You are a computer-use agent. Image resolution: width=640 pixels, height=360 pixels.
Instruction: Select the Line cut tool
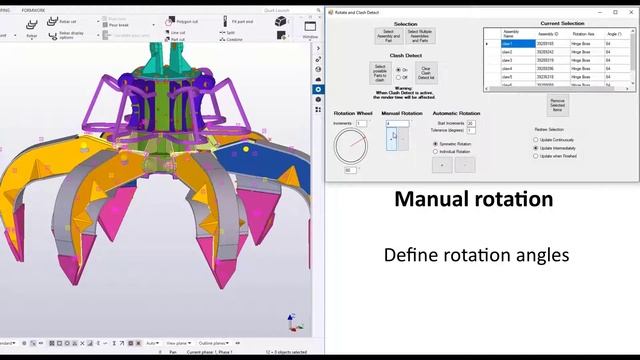(176, 32)
